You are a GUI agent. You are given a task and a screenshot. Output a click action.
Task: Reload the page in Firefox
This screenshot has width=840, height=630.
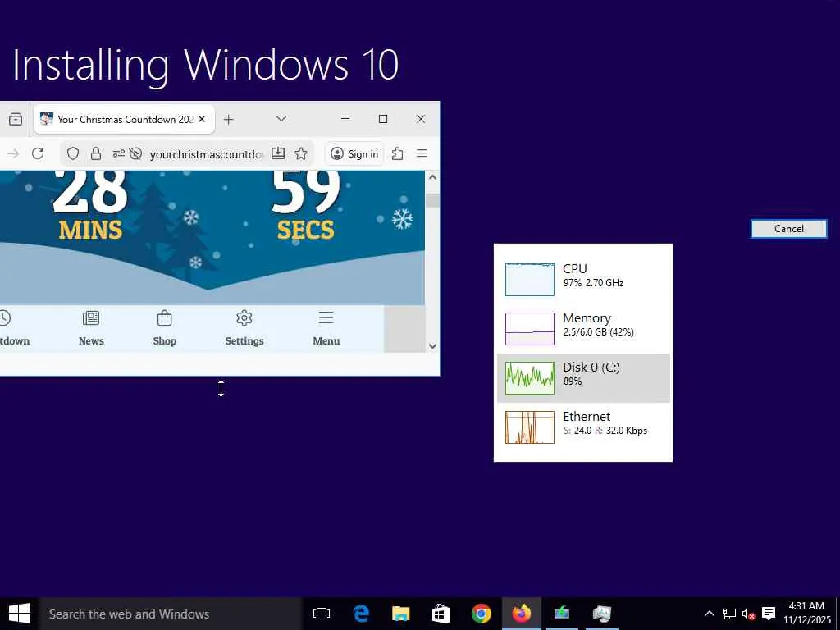(38, 153)
